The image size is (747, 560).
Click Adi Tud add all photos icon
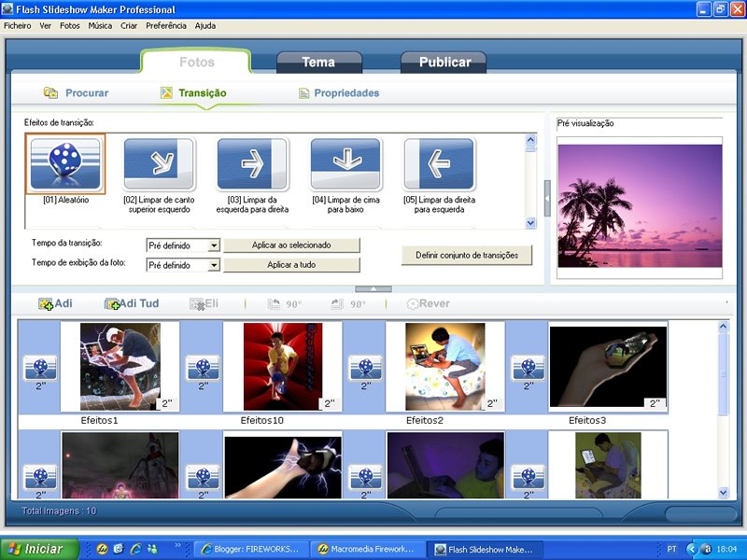pyautogui.click(x=111, y=304)
